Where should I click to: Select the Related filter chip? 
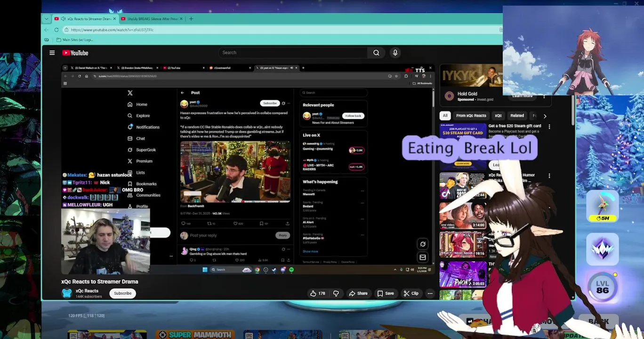point(517,116)
